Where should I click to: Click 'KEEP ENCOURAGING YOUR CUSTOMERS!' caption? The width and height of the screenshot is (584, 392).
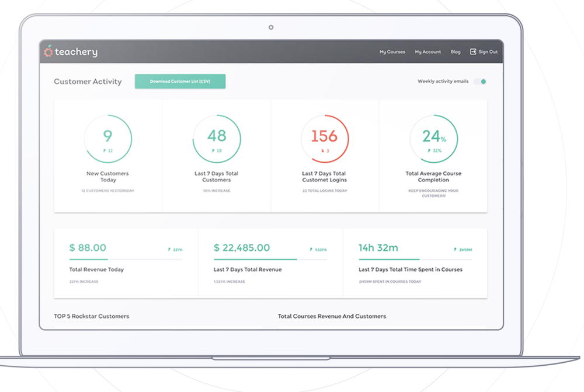click(433, 193)
